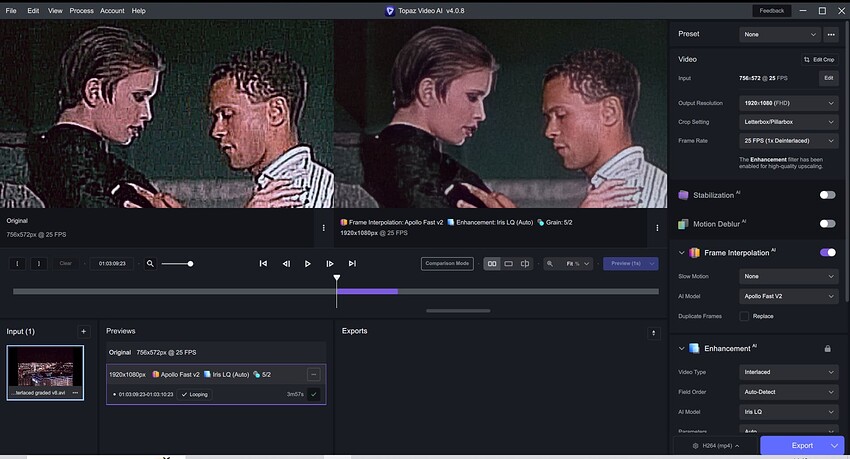Click the Frame Interpolation filter icon
The image size is (850, 459).
tap(694, 253)
